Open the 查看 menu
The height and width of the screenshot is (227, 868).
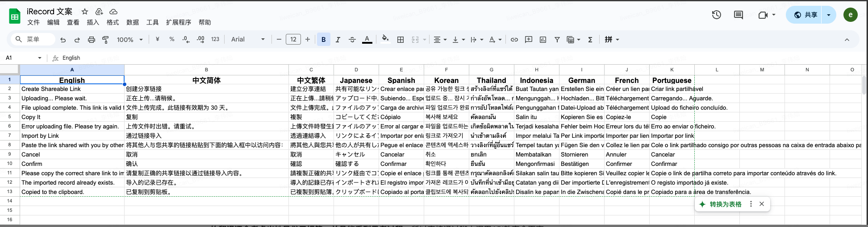pyautogui.click(x=73, y=22)
